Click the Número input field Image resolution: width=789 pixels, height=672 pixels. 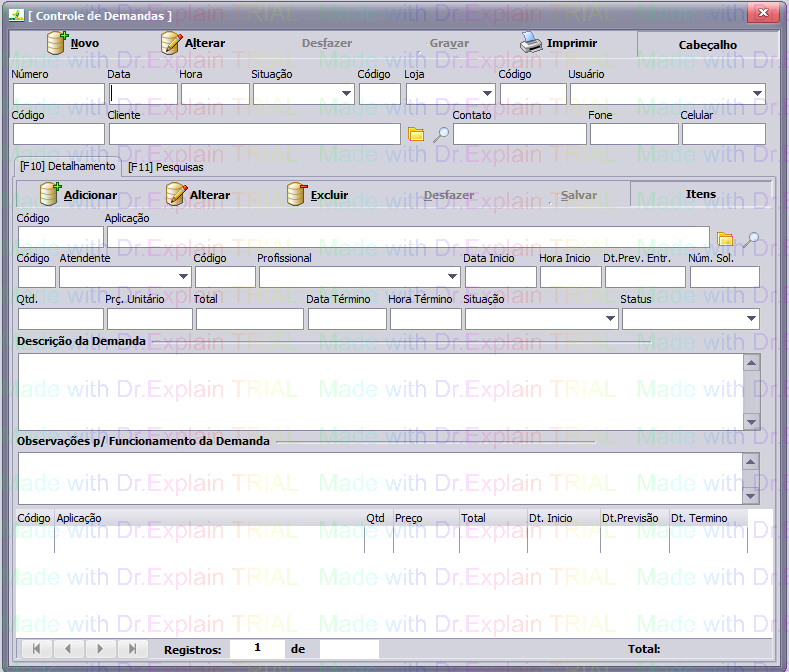[58, 94]
